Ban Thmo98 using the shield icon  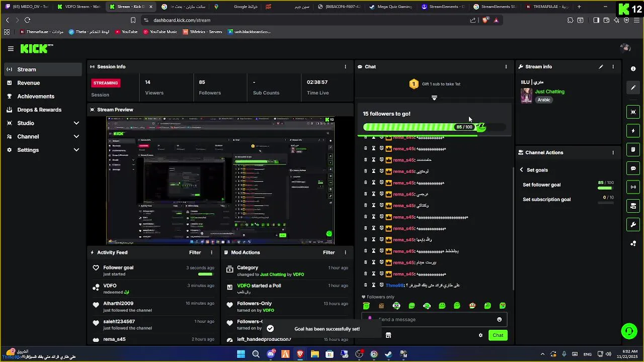[x=381, y=285]
